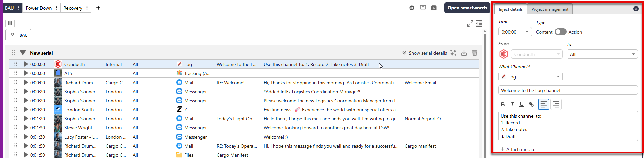This screenshot has height=158, width=644.
Task: Toggle the Content/Action type switch
Action: point(560,32)
